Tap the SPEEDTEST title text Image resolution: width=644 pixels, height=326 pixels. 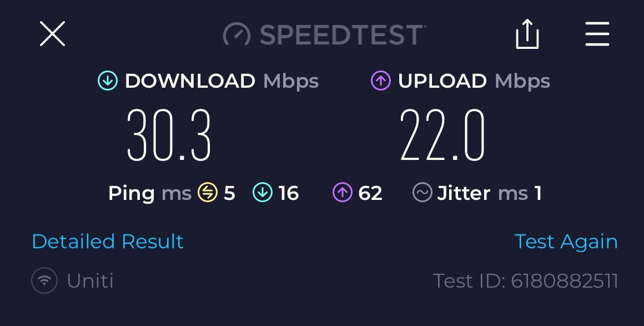click(x=343, y=34)
